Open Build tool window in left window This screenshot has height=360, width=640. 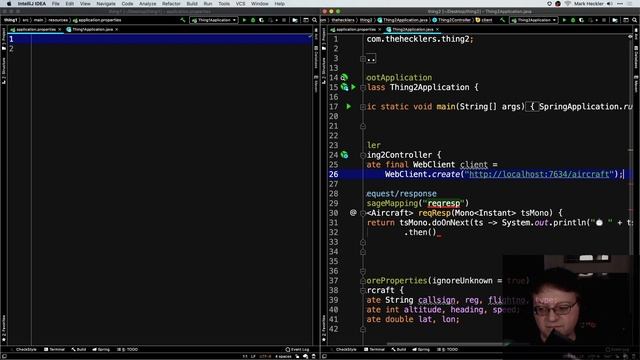click(x=79, y=349)
